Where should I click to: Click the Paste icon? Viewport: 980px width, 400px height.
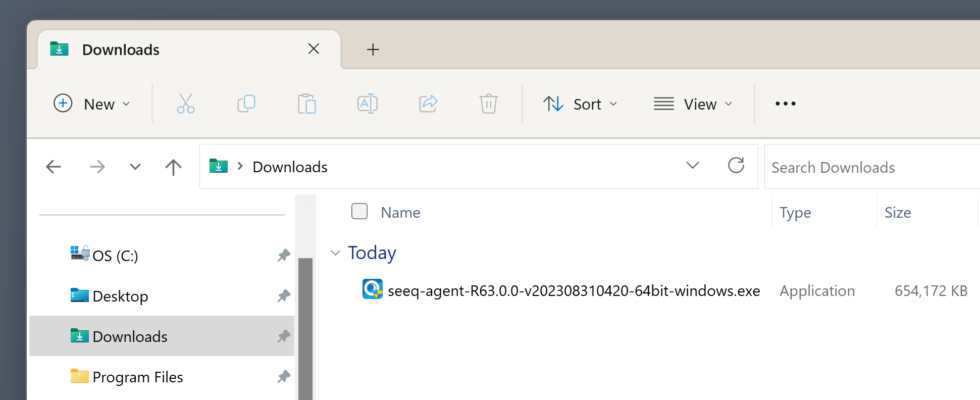tap(307, 104)
